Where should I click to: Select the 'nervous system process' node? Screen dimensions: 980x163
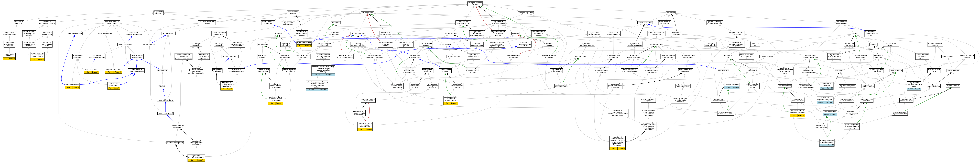click(426, 44)
